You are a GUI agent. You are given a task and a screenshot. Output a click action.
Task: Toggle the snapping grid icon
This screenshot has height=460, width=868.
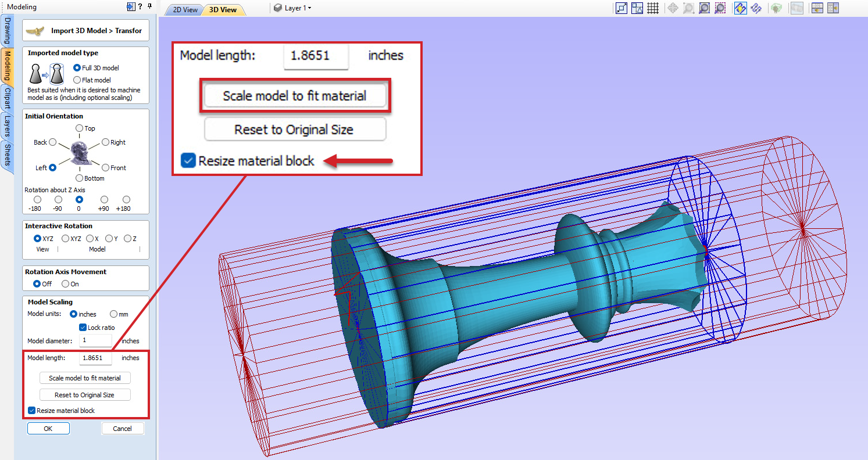pos(652,8)
